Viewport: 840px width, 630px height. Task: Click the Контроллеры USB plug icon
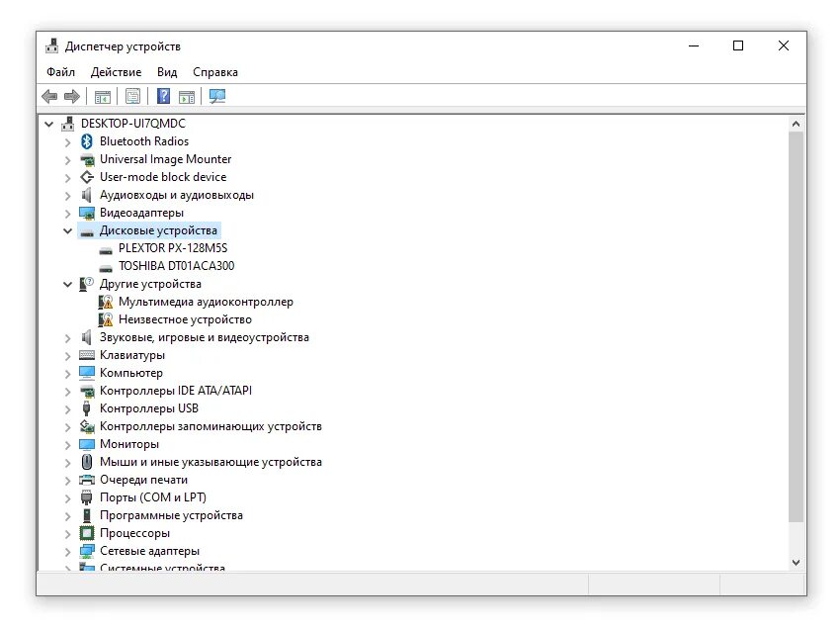[86, 408]
